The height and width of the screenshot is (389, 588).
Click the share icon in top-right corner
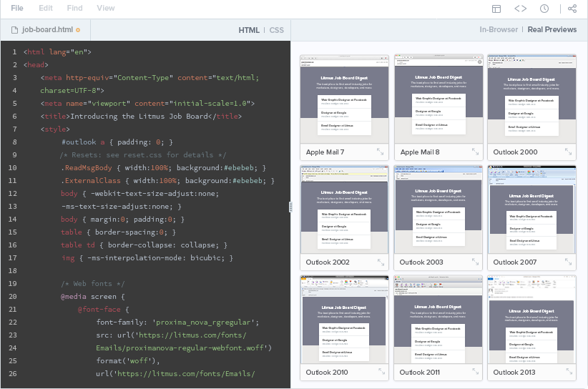click(x=572, y=9)
